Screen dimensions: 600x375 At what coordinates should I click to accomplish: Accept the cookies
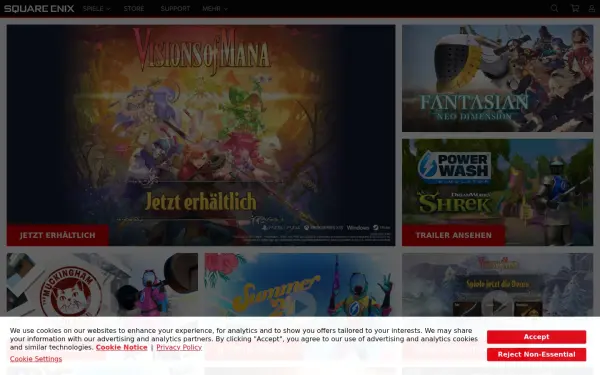(x=536, y=337)
